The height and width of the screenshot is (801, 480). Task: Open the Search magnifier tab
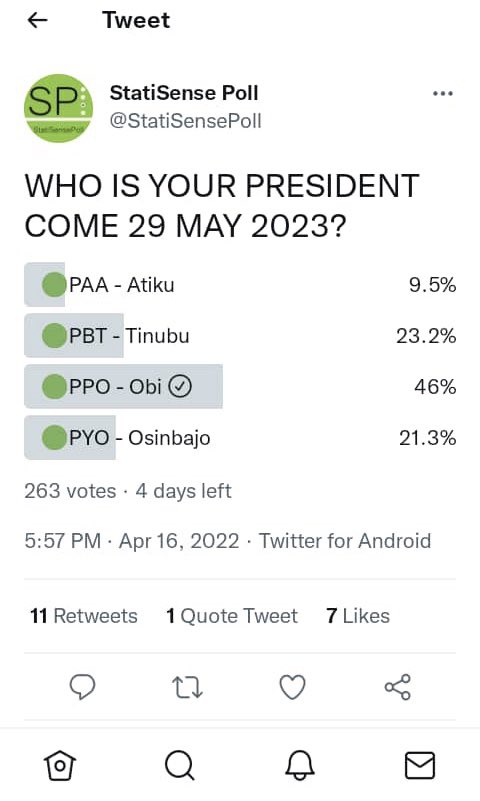(180, 765)
